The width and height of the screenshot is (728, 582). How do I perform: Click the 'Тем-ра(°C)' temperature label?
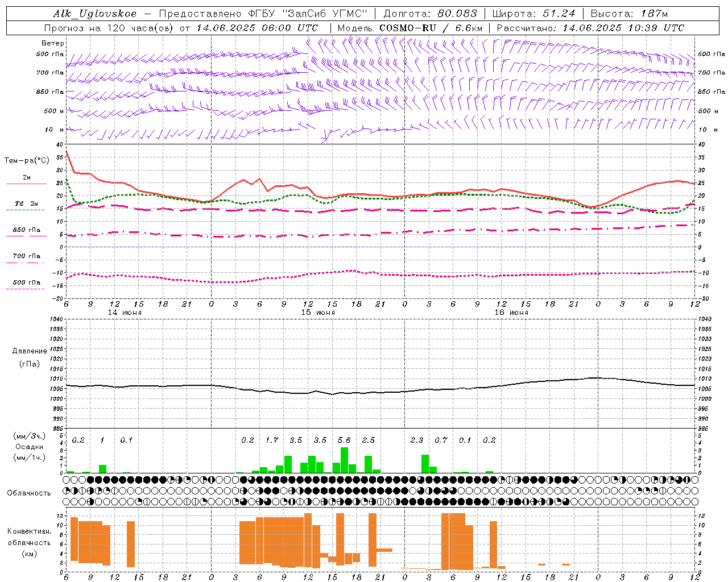[27, 161]
